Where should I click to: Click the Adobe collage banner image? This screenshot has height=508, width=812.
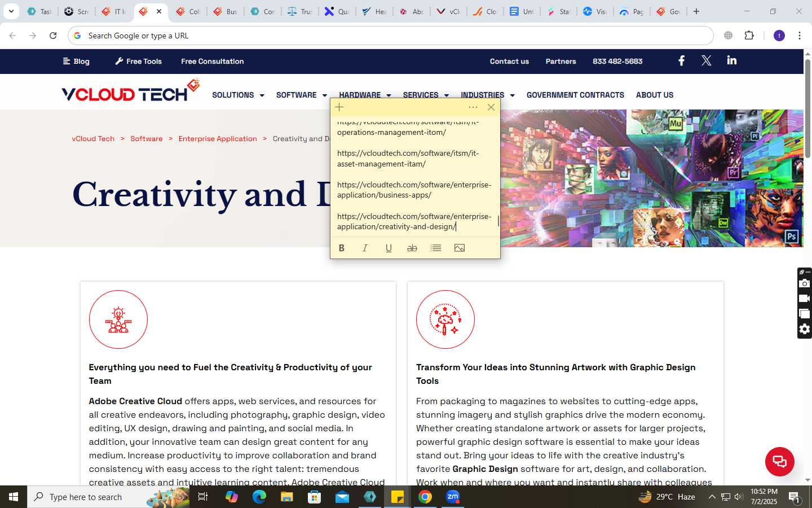pyautogui.click(x=651, y=178)
